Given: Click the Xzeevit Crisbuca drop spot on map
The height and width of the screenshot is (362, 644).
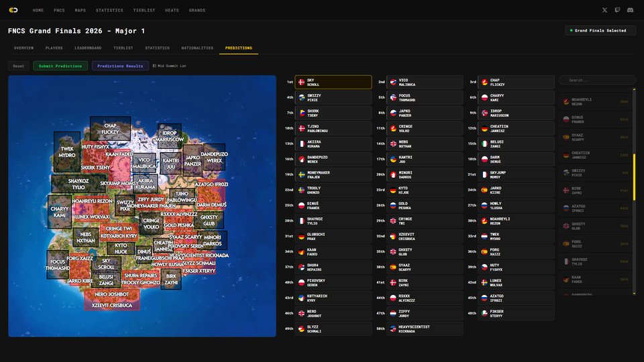Looking at the screenshot, I should (112, 306).
